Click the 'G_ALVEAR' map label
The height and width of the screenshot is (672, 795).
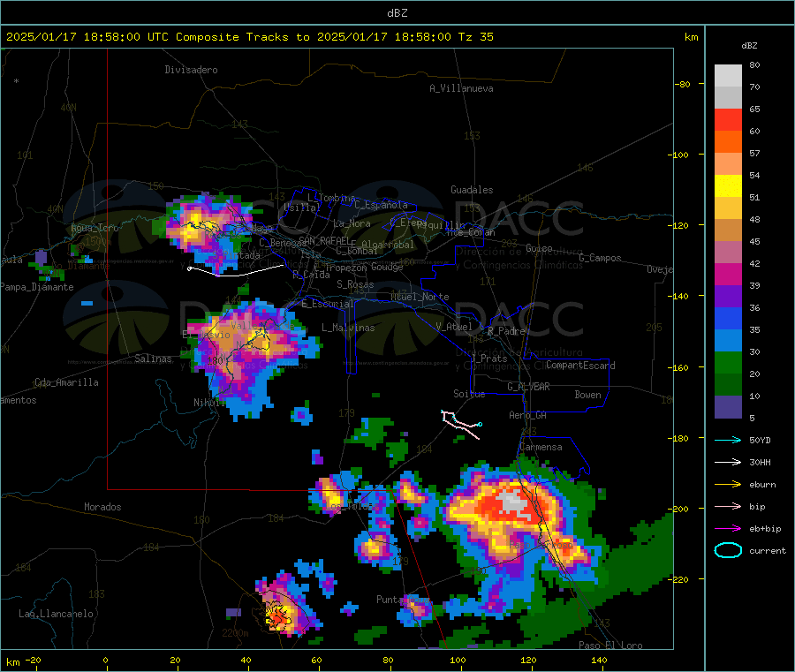click(528, 387)
